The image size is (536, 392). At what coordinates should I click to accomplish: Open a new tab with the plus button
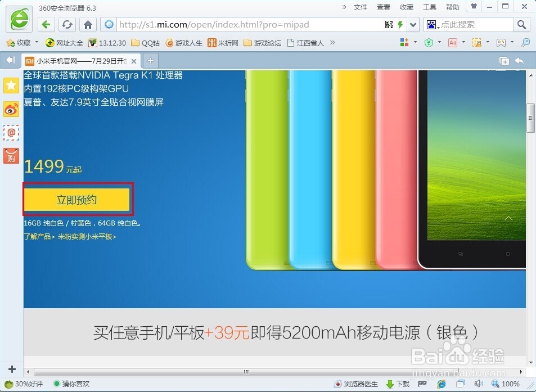coord(150,61)
